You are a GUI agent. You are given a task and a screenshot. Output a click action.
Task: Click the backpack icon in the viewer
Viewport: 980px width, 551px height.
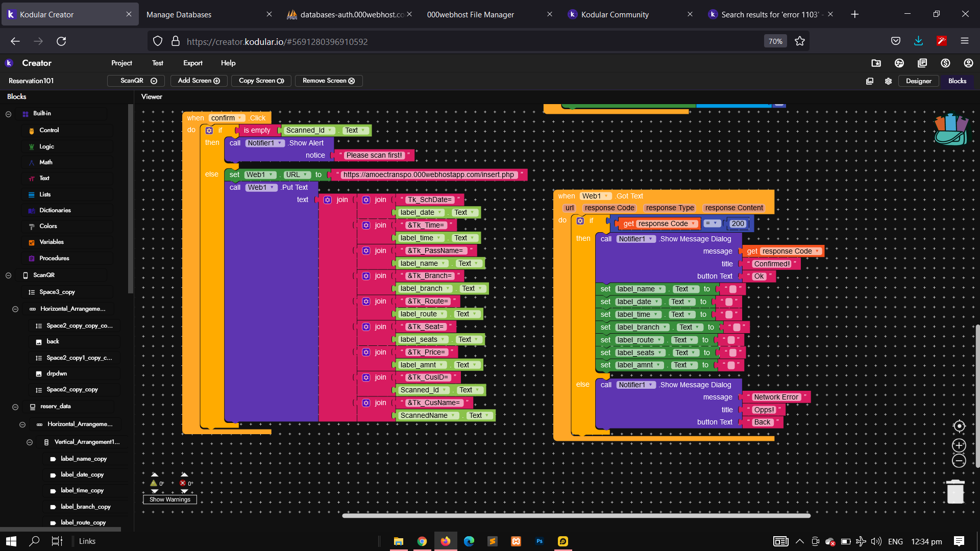pos(951,130)
